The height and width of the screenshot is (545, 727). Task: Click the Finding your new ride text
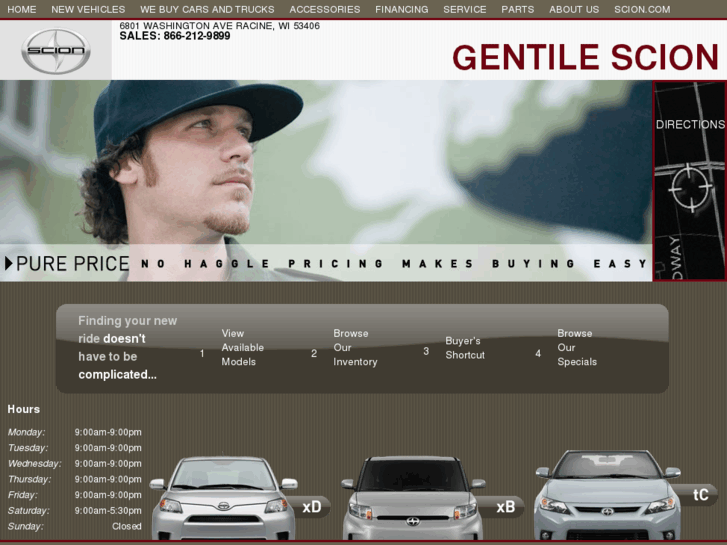128,347
